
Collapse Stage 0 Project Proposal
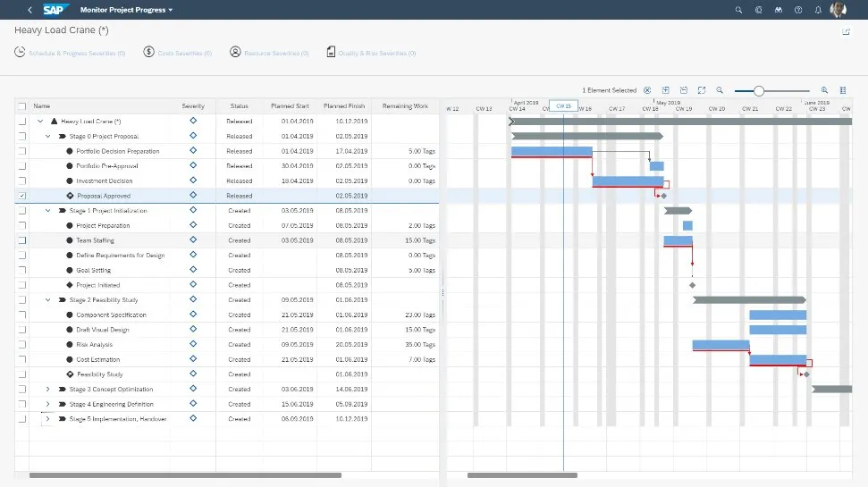point(47,136)
